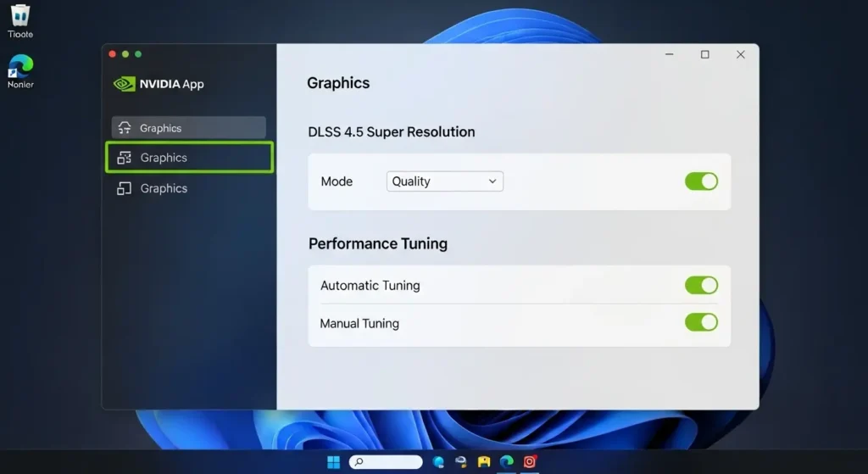Click the taskbar search box
This screenshot has height=474, width=868.
(x=386, y=462)
